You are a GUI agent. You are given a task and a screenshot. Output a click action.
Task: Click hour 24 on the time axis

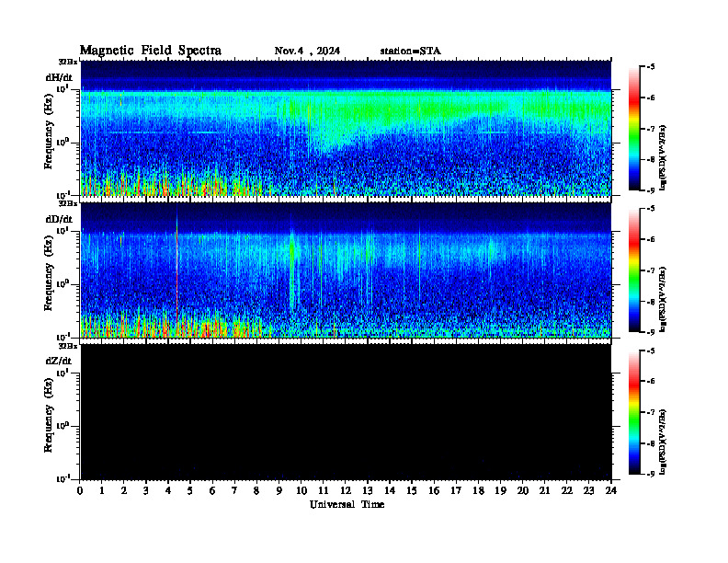pyautogui.click(x=611, y=491)
